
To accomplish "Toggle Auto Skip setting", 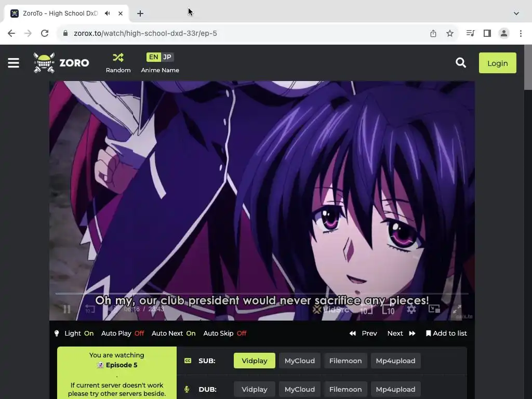I will (224, 333).
